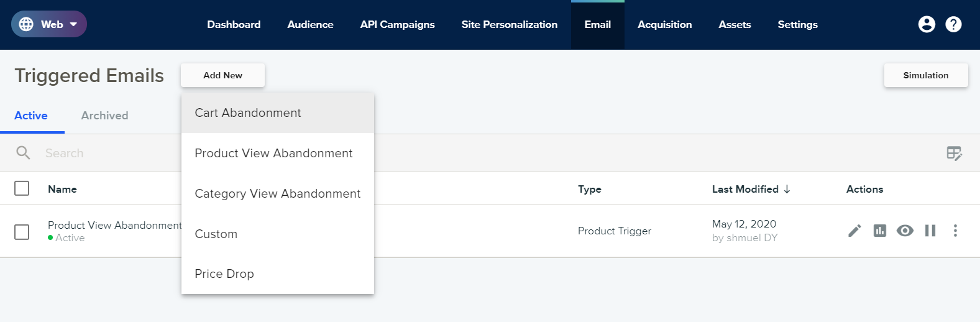Select the Price Drop option
This screenshot has height=322, width=980.
pos(278,274)
